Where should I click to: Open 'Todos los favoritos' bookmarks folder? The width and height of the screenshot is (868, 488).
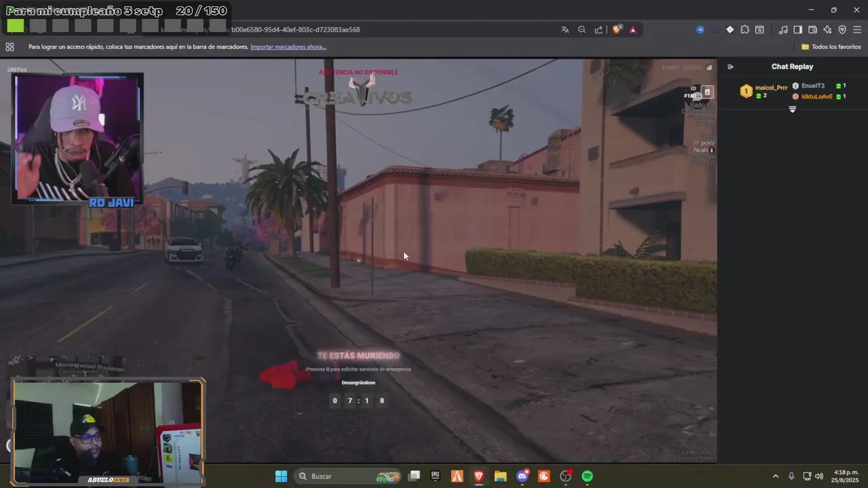tap(831, 47)
